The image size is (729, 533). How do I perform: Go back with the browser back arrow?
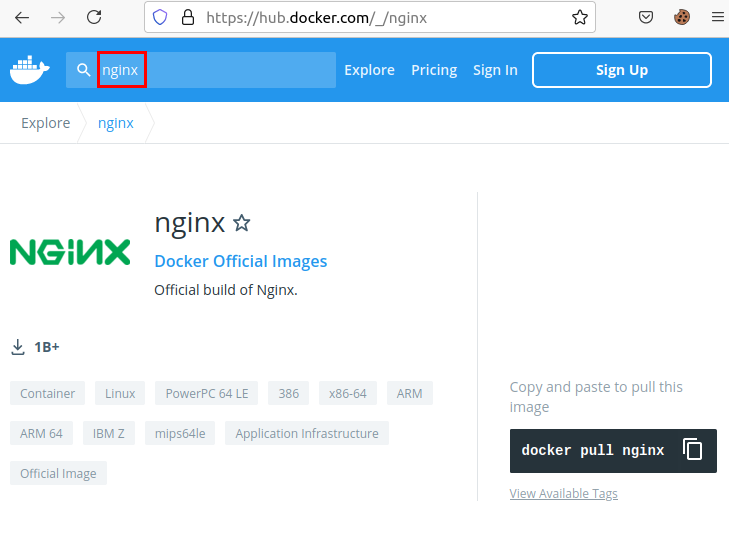[22, 18]
